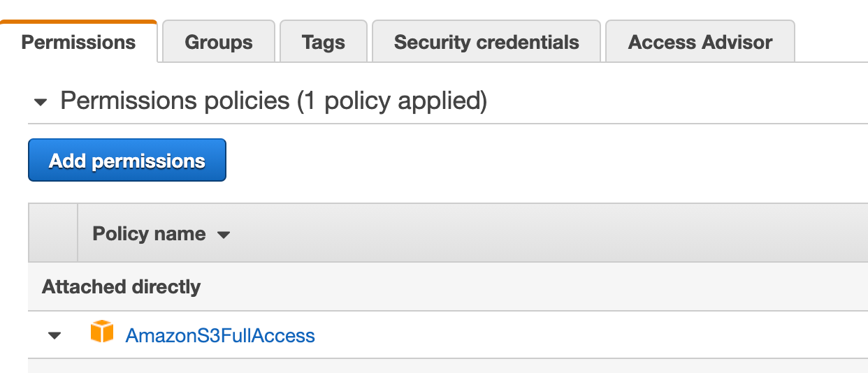Click the Policy name column header text
Viewport: 868px width, 373px height.
tap(149, 233)
